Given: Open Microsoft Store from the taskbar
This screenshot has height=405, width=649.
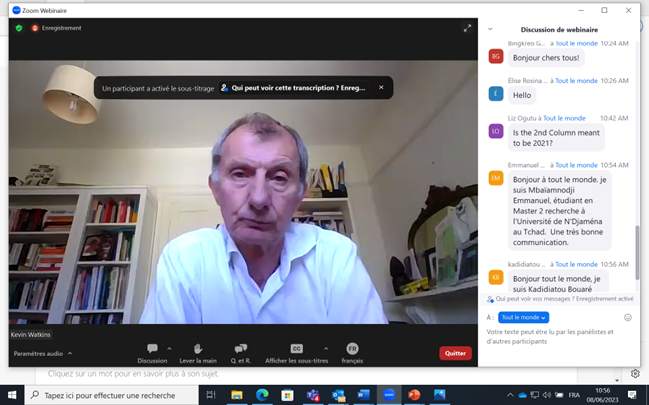Looking at the screenshot, I should 287,395.
